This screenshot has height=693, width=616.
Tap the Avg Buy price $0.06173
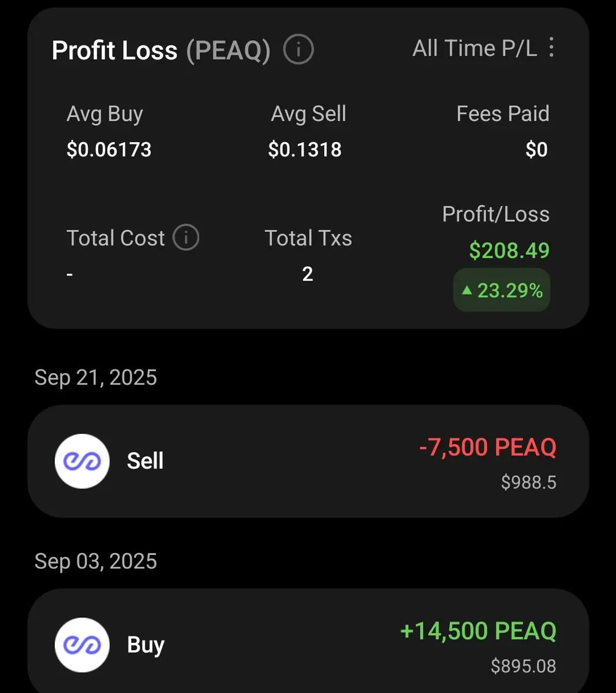point(109,150)
